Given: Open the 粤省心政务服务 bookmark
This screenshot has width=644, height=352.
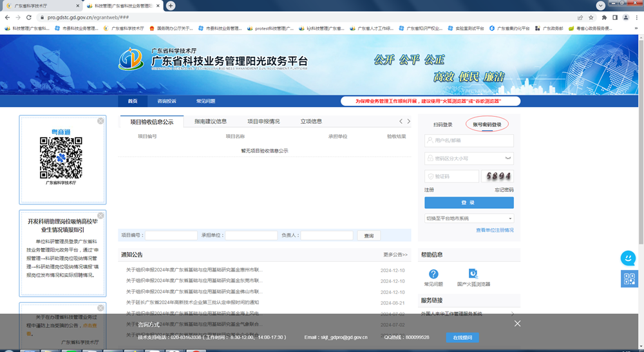Looking at the screenshot, I should pyautogui.click(x=590, y=28).
